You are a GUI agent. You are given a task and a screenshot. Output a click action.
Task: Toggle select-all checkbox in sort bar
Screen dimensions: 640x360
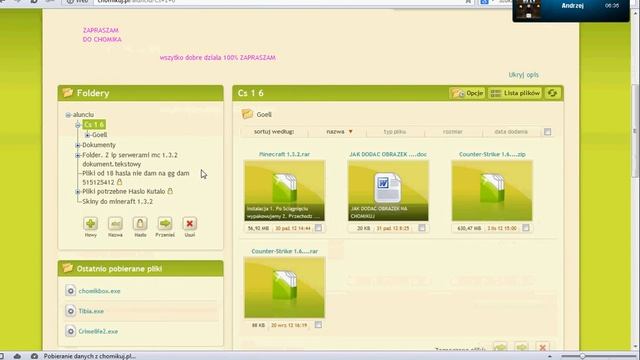click(x=547, y=132)
